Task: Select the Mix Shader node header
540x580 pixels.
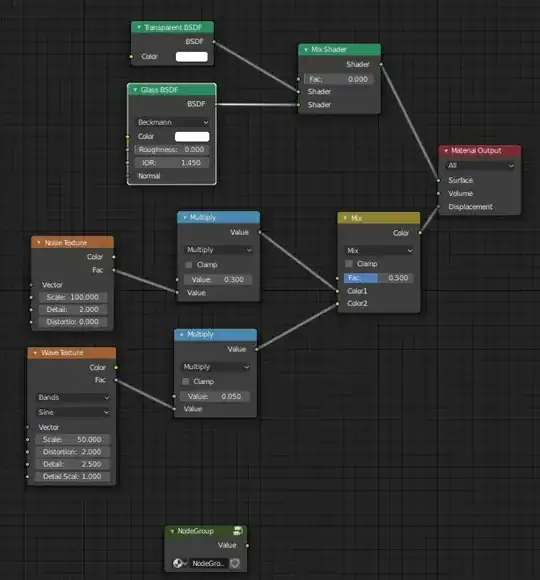Action: click(x=340, y=50)
